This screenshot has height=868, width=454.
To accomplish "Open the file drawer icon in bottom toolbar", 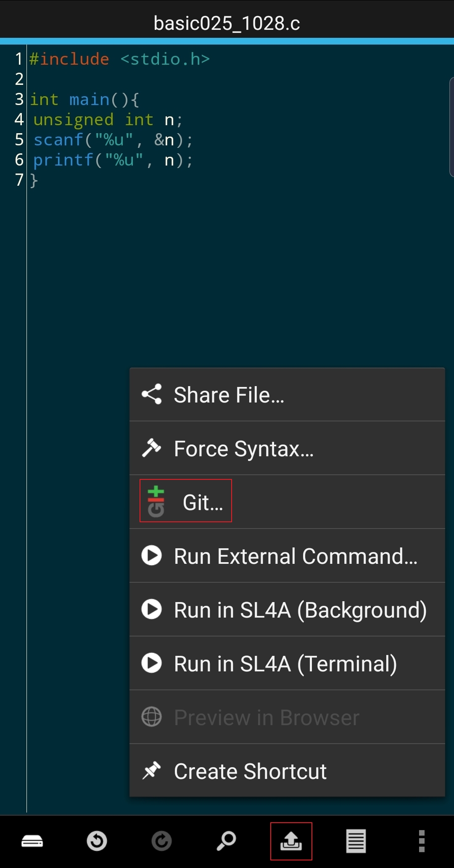I will point(32,841).
